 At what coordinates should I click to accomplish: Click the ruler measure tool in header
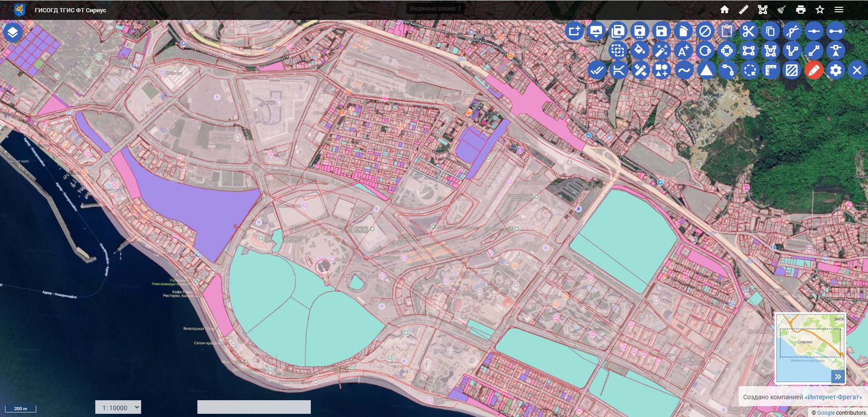tap(743, 10)
